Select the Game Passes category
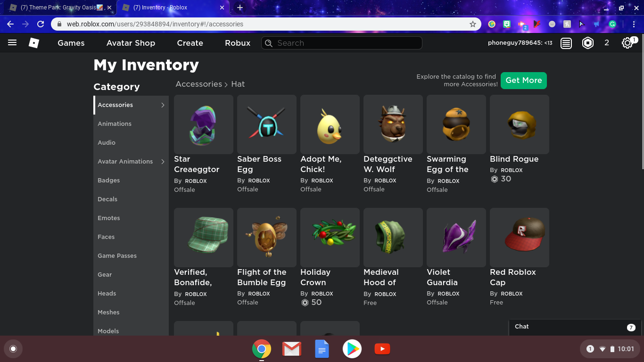The width and height of the screenshot is (644, 362). pyautogui.click(x=131, y=255)
